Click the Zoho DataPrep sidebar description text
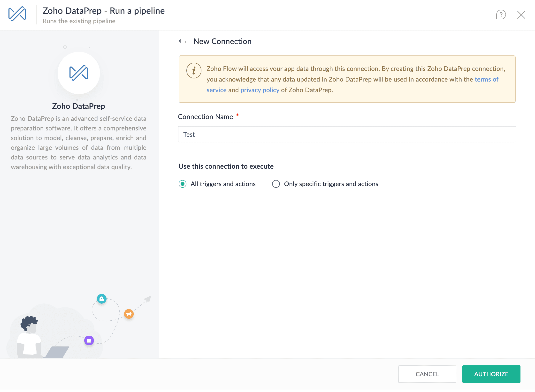 click(x=78, y=143)
